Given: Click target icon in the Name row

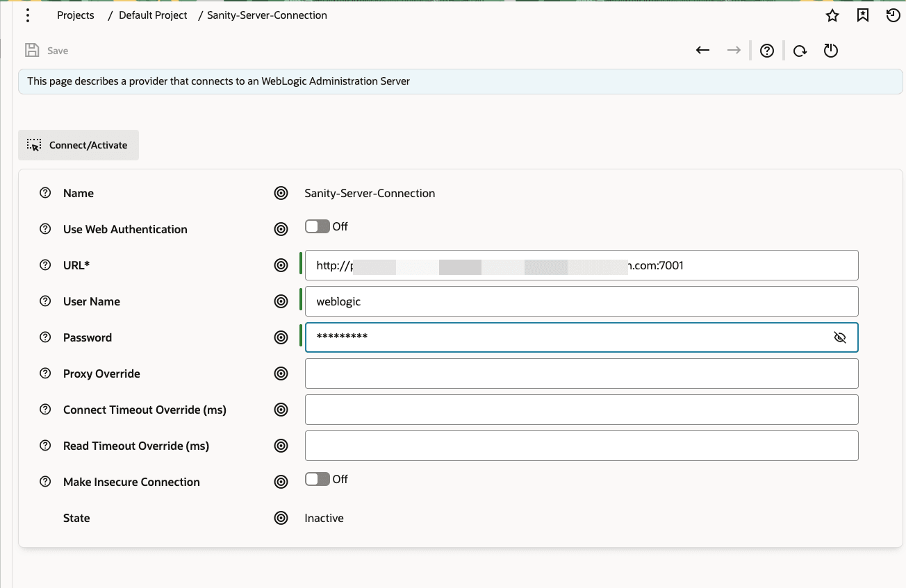Looking at the screenshot, I should pos(281,193).
